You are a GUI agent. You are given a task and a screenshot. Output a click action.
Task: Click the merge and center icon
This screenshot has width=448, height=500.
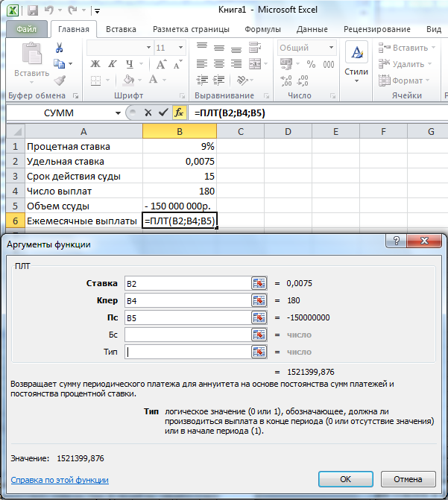click(255, 64)
